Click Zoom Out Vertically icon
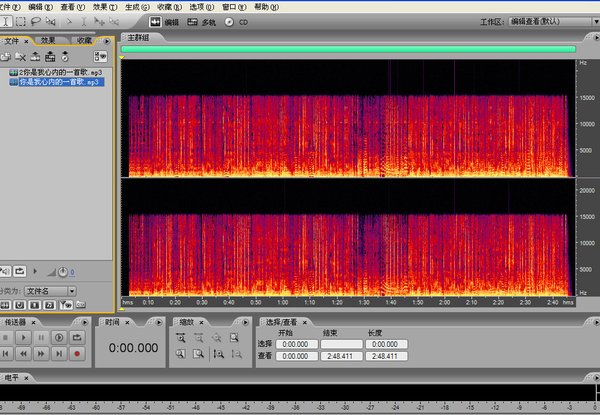 [237, 354]
